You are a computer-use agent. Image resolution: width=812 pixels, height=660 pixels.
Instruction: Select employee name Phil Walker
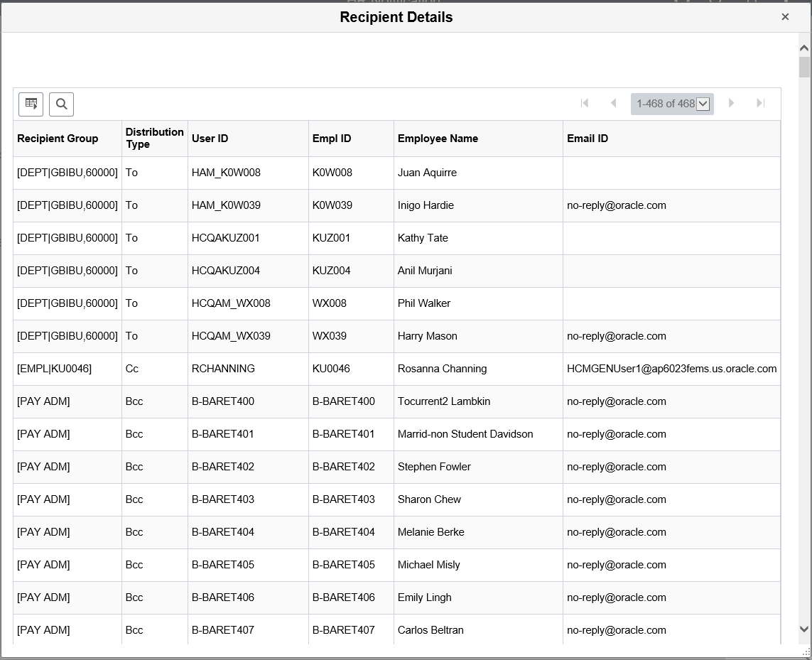pos(423,303)
